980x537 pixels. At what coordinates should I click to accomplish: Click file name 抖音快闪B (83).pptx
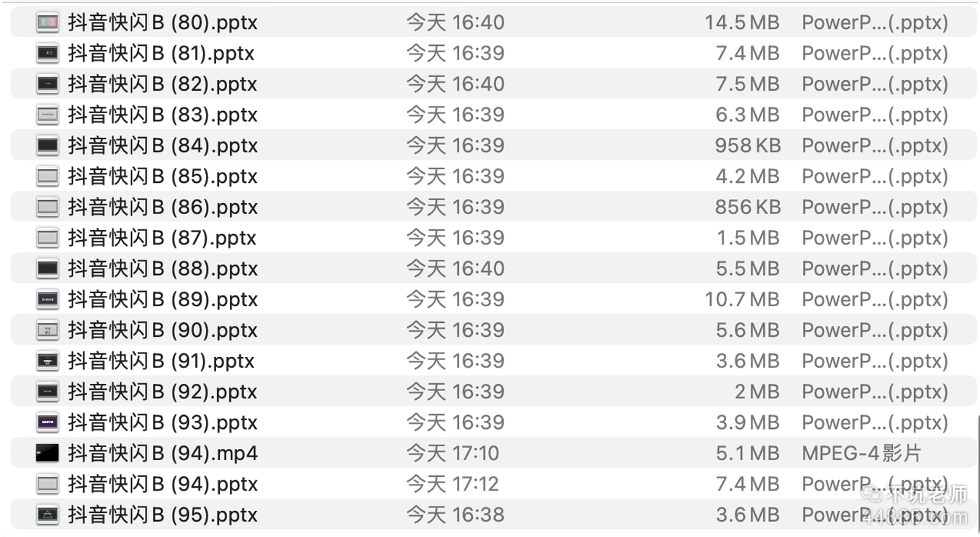pos(162,115)
